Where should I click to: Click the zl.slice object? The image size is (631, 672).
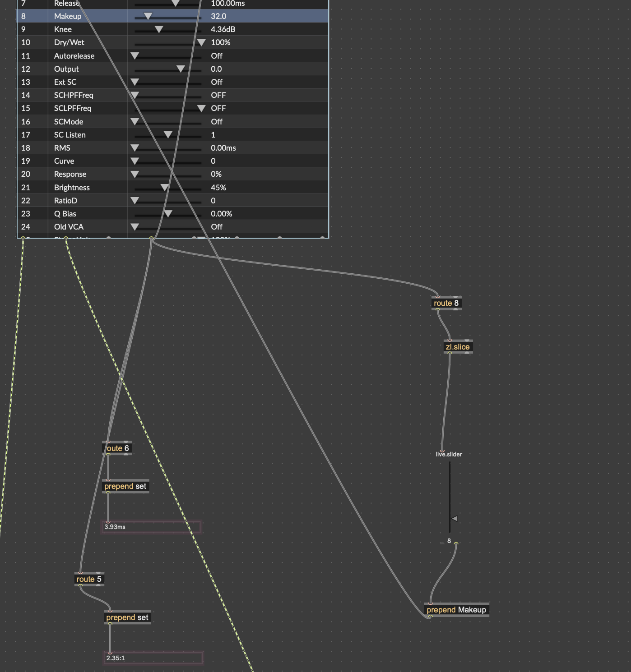point(458,347)
